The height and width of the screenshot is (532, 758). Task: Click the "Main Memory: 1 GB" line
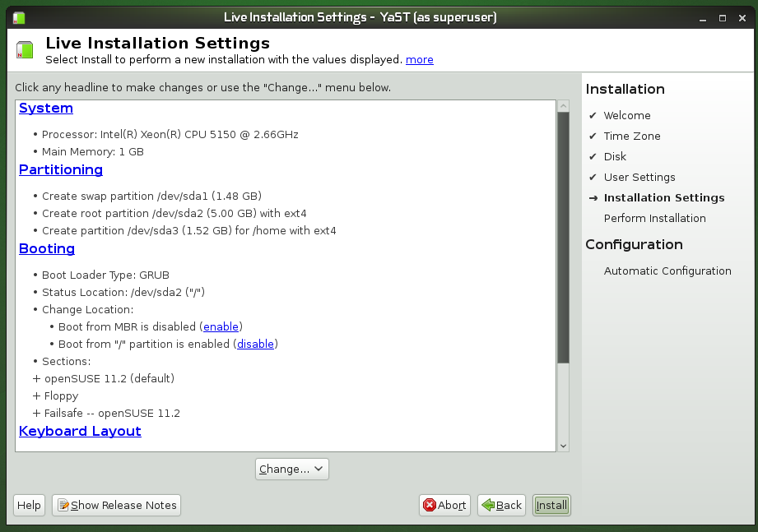[x=93, y=152]
